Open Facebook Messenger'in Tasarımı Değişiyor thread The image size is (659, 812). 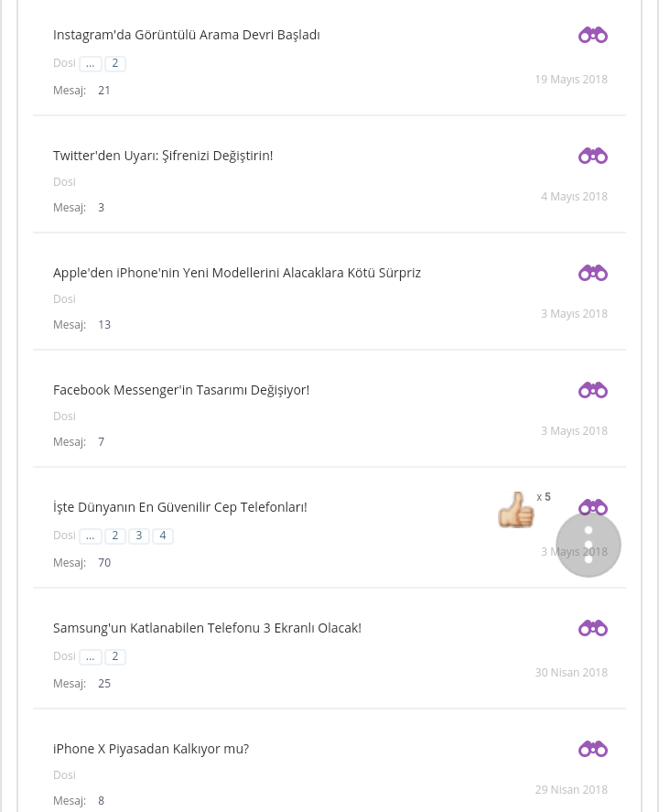(181, 390)
